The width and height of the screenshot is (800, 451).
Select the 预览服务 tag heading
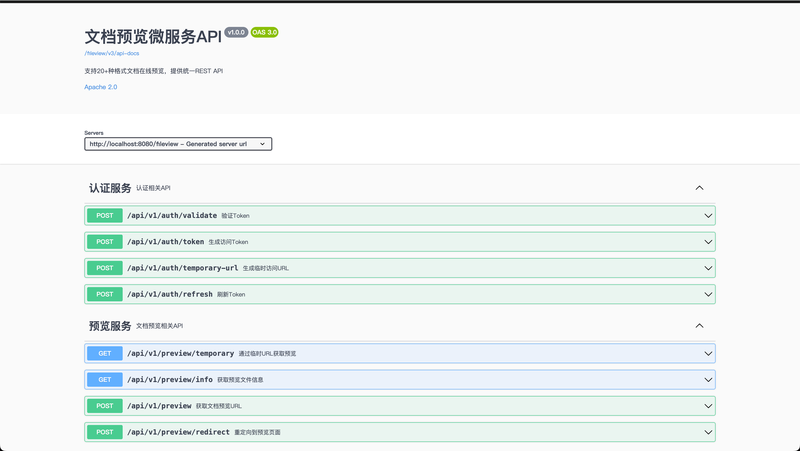coord(110,326)
